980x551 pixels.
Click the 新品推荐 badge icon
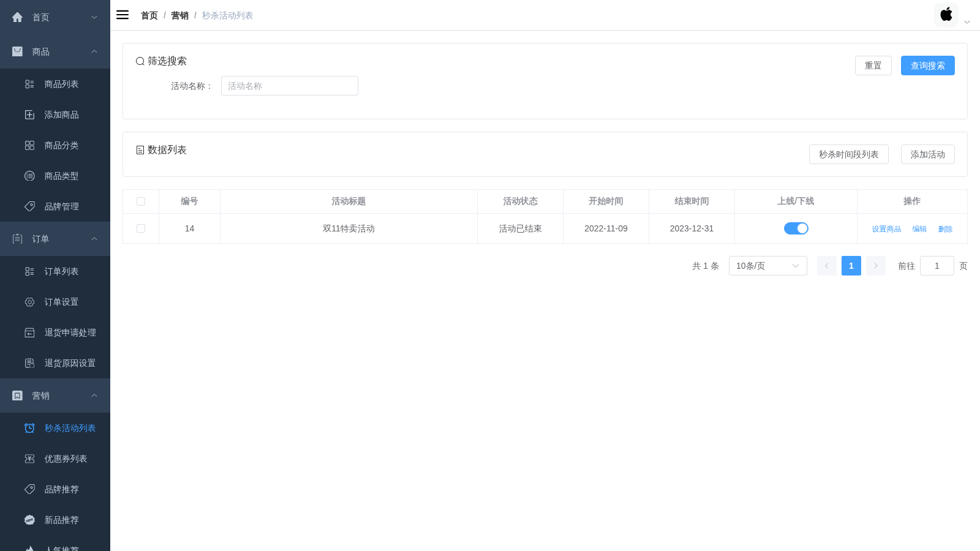tap(29, 520)
